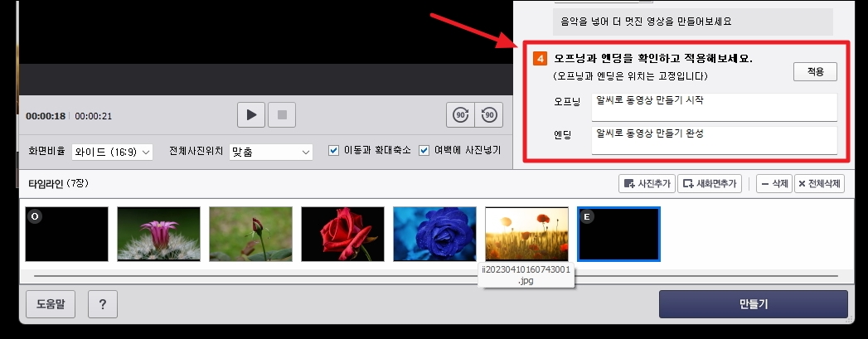Screen dimensions: 868x339
Task: Click the 00:00:18 current time text
Action: (x=46, y=116)
